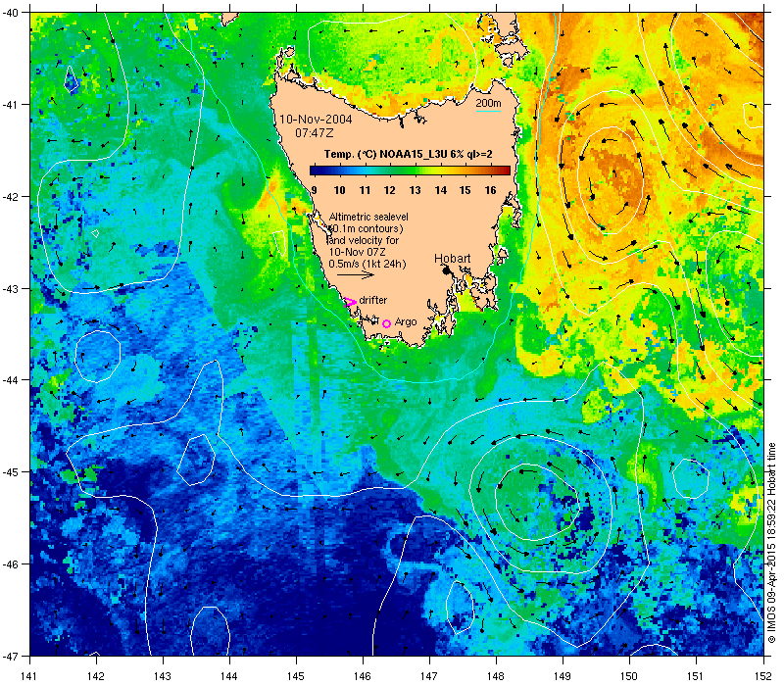Click the 'drifter' label
Viewport: 784px width, 686px height.
(373, 300)
